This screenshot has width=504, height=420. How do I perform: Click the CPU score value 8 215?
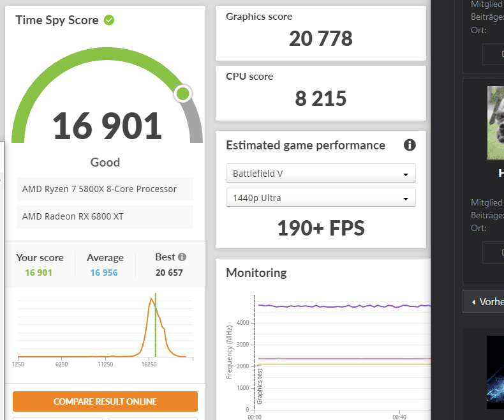(x=320, y=98)
